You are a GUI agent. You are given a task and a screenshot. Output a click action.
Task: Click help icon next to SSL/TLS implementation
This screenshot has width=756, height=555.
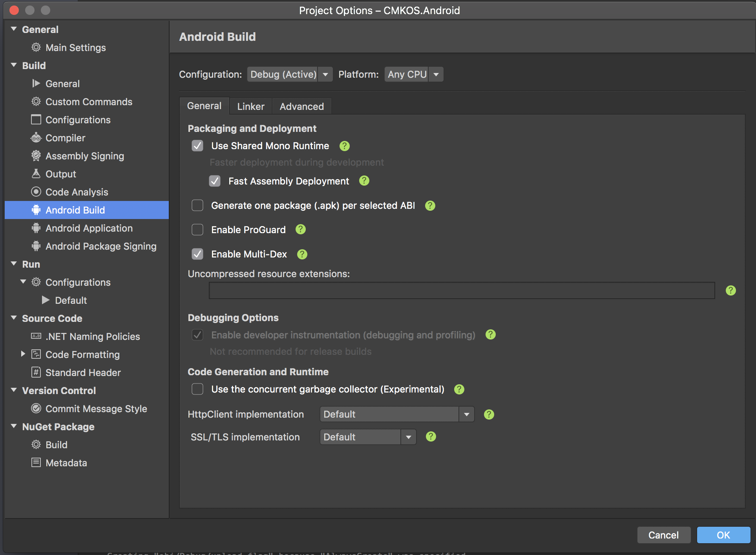pos(431,437)
